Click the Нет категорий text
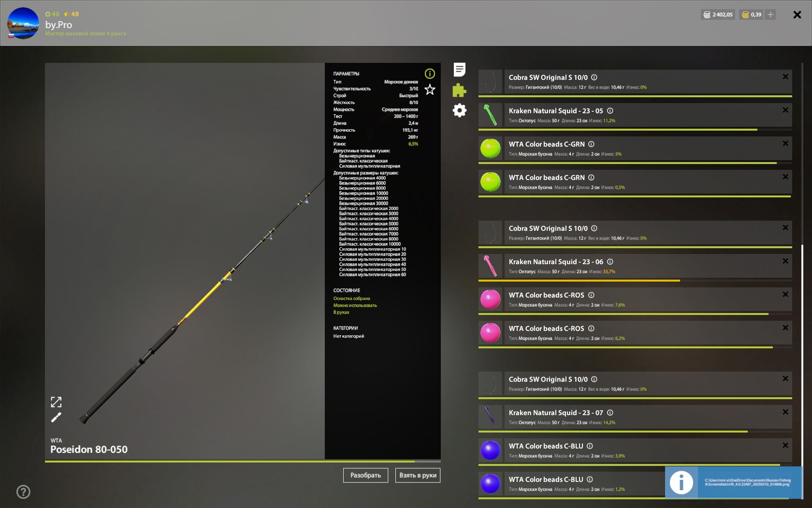 pyautogui.click(x=348, y=336)
